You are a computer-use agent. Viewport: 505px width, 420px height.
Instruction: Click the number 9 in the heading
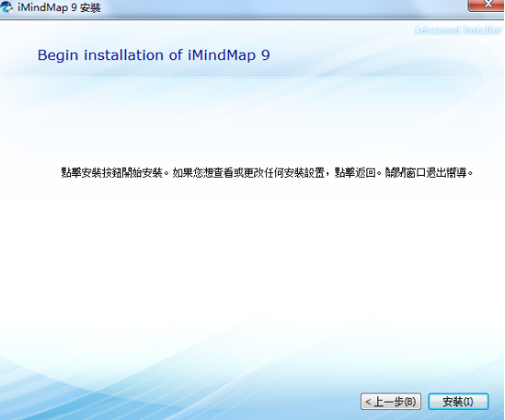[265, 55]
